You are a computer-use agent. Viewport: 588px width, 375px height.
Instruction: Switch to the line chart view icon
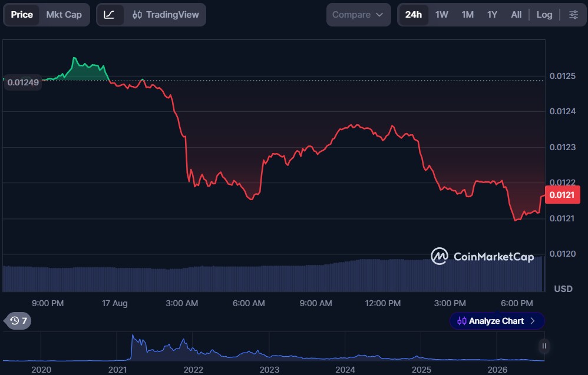(109, 15)
